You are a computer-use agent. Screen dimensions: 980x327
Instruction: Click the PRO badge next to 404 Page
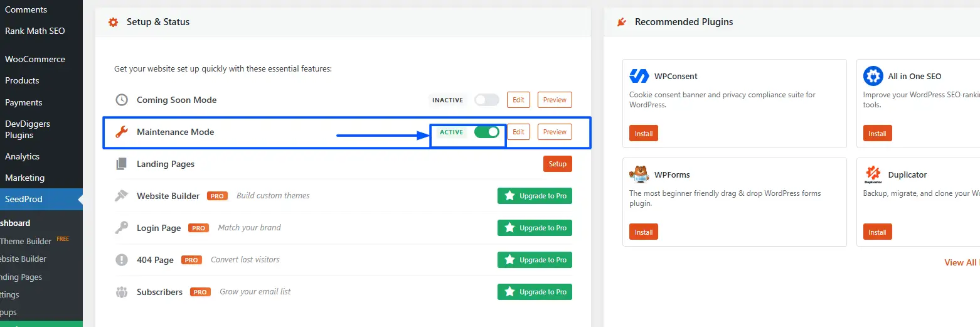point(191,260)
